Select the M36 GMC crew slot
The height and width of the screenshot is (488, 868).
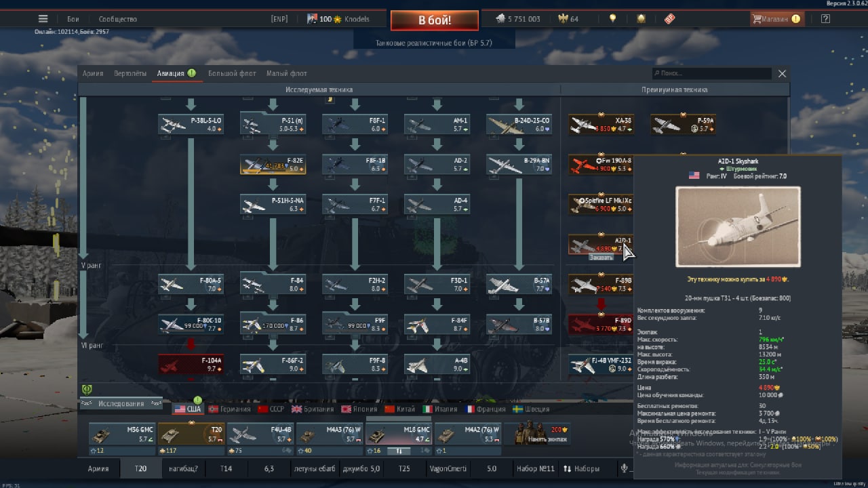(x=122, y=435)
